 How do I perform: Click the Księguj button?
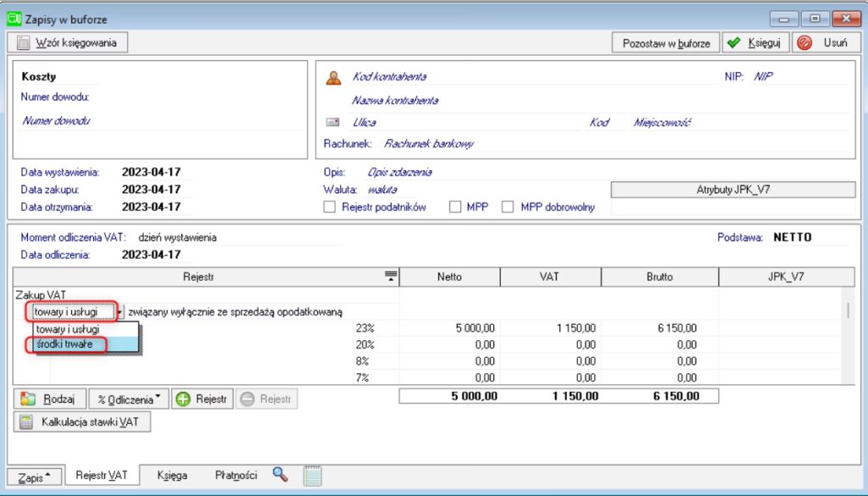coord(757,42)
